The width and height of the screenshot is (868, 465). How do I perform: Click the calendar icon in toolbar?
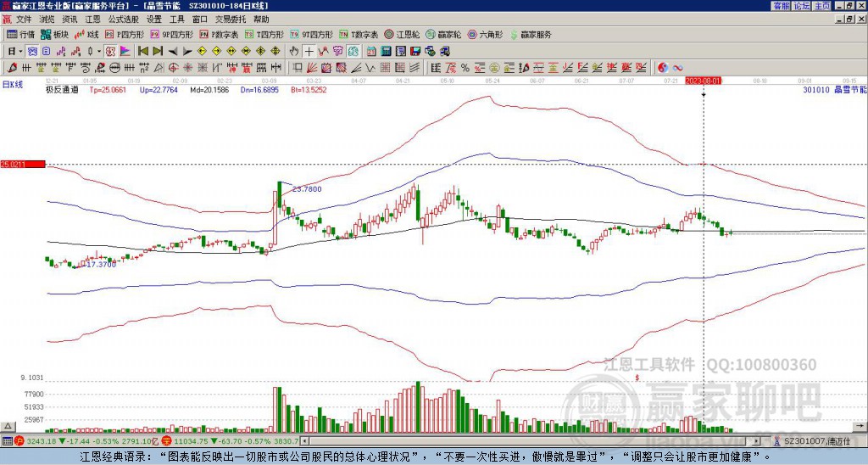pyautogui.click(x=371, y=52)
